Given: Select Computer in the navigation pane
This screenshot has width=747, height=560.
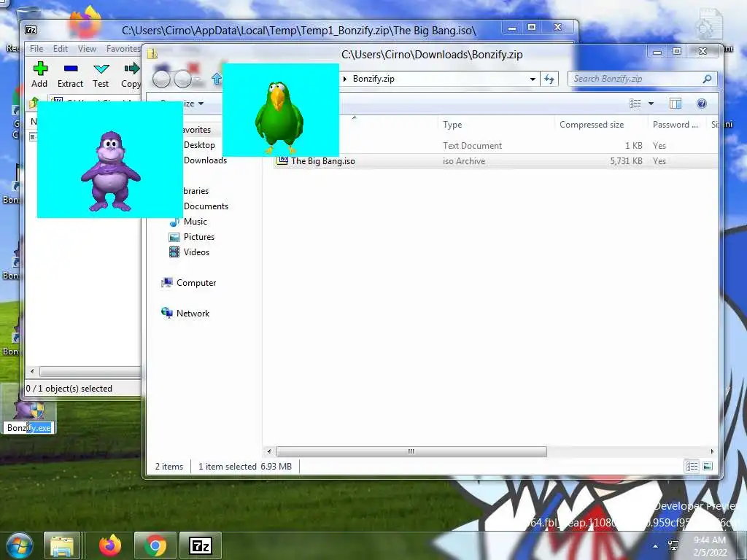Looking at the screenshot, I should 196,283.
